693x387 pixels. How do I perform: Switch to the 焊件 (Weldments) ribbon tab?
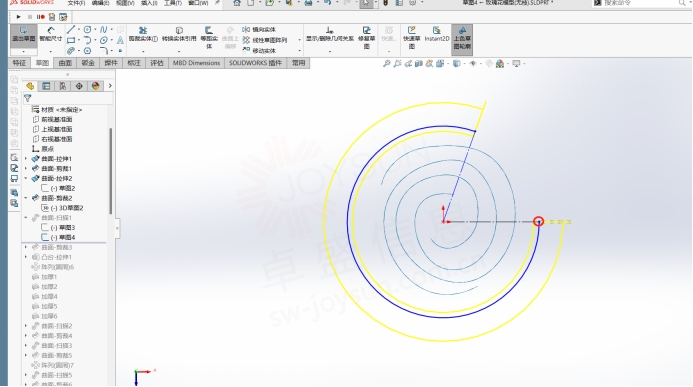coord(111,63)
